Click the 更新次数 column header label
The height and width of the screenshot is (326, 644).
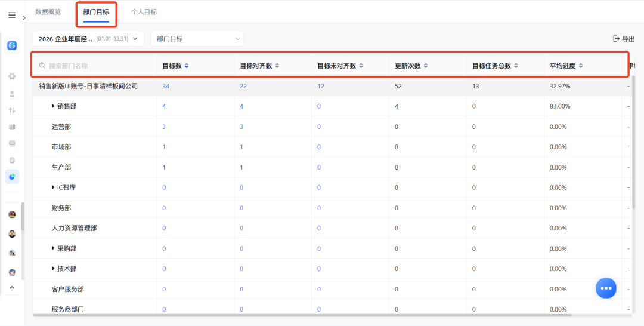[x=408, y=66]
